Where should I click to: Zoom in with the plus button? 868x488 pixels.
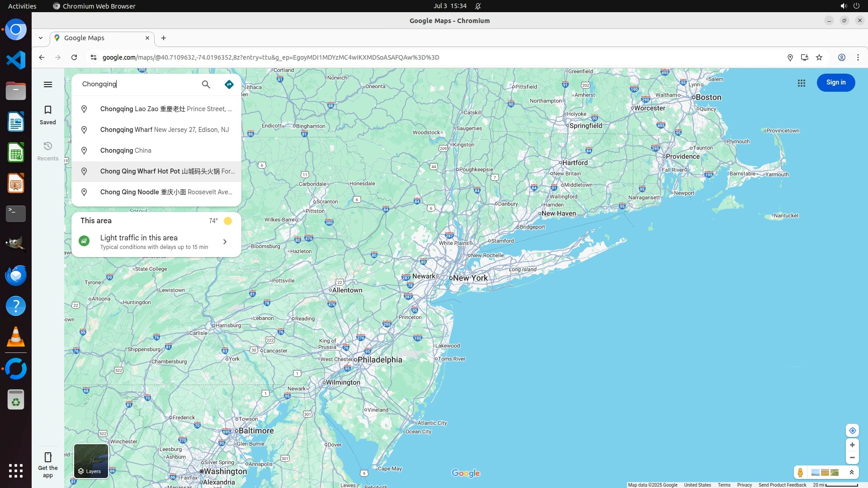pos(852,445)
